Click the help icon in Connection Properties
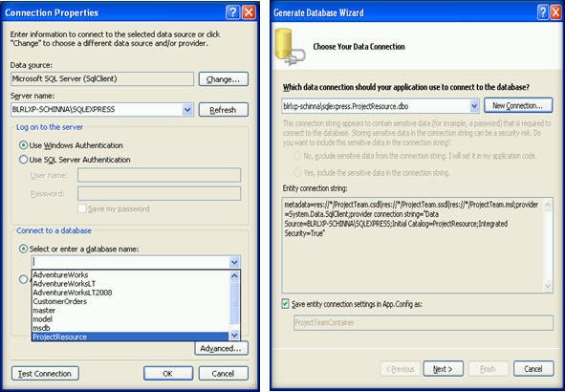Image resolution: width=565 pixels, height=392 pixels. pos(232,12)
